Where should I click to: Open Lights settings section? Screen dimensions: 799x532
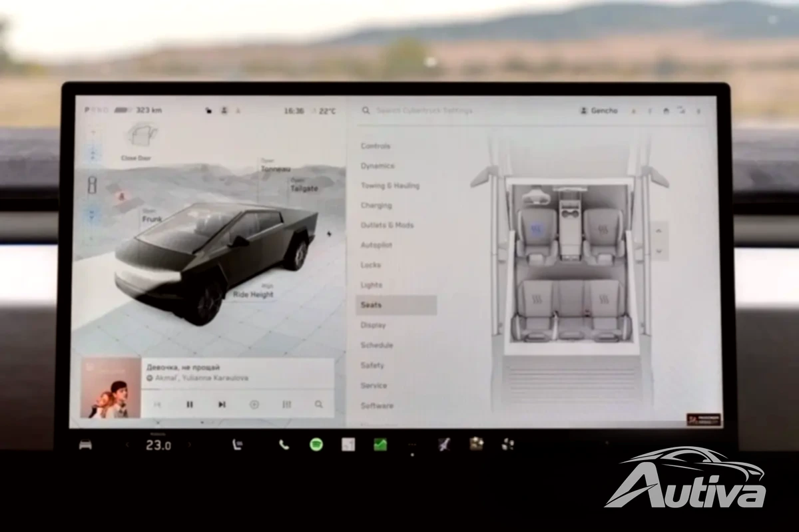point(372,285)
